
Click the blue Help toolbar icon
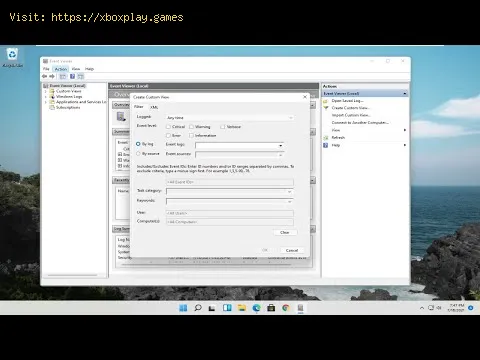click(x=72, y=76)
